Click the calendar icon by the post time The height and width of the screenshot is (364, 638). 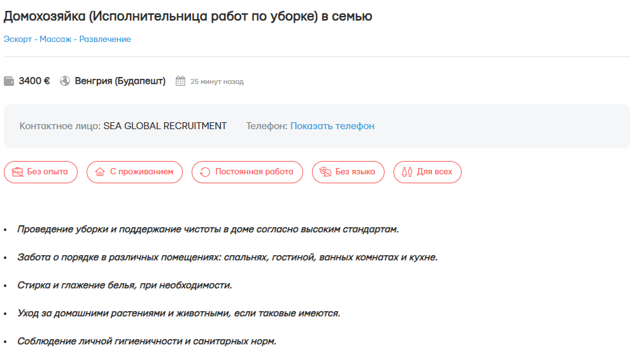[x=180, y=81]
